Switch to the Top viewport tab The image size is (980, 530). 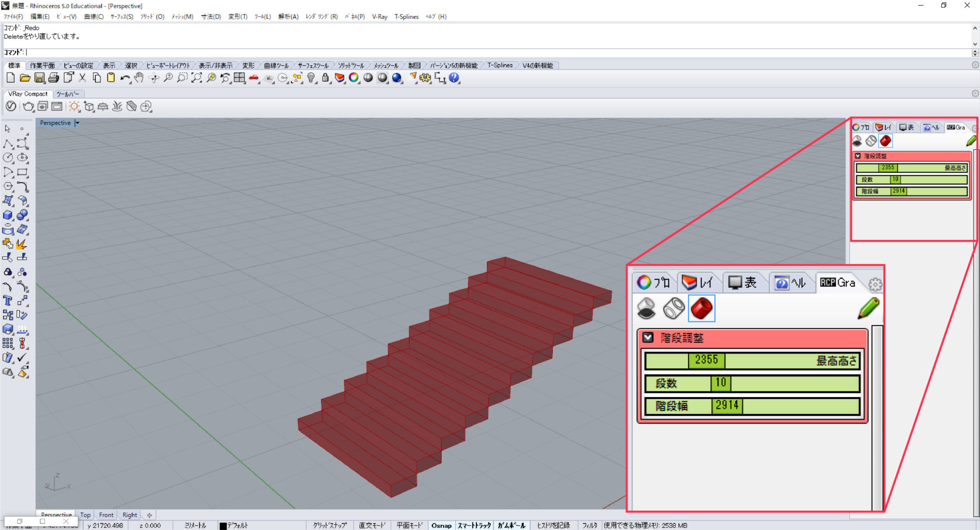tap(85, 515)
